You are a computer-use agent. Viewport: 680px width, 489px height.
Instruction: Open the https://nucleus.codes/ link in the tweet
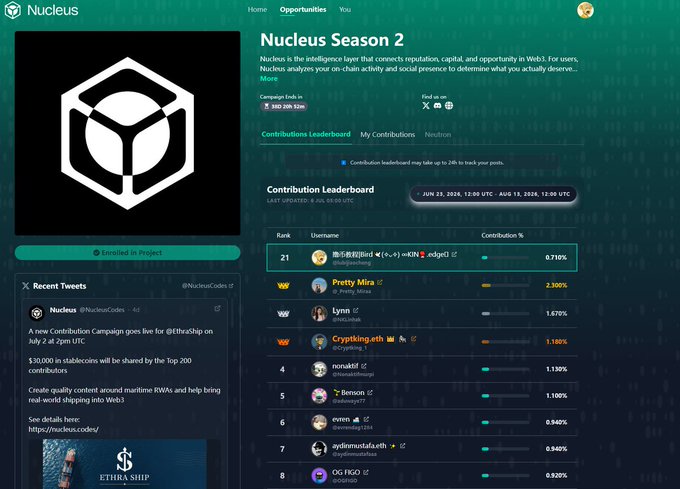(x=63, y=430)
